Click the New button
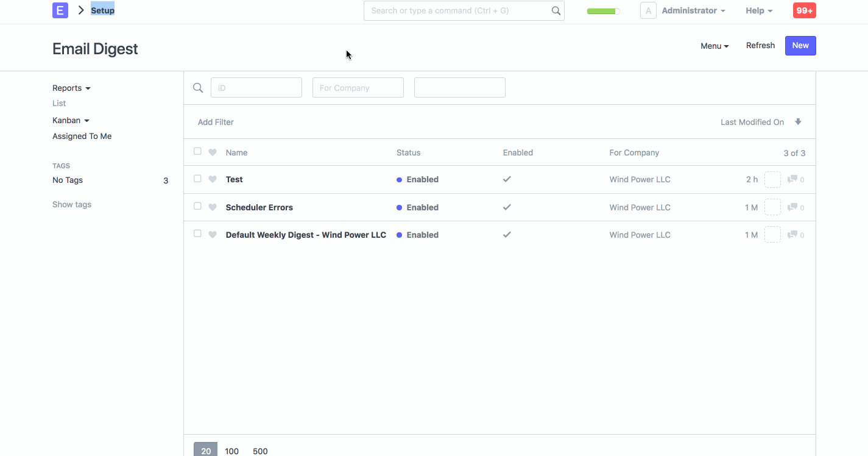The image size is (868, 456). click(800, 46)
